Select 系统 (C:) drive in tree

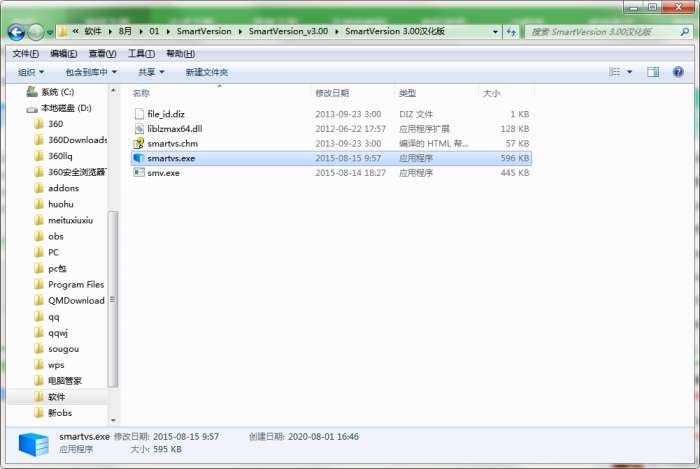(x=58, y=92)
